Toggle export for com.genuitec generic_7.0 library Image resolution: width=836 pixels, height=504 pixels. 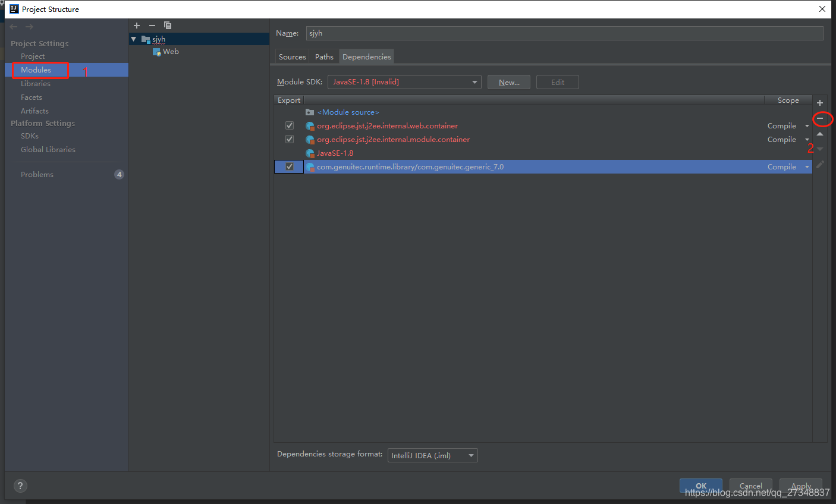(x=290, y=166)
